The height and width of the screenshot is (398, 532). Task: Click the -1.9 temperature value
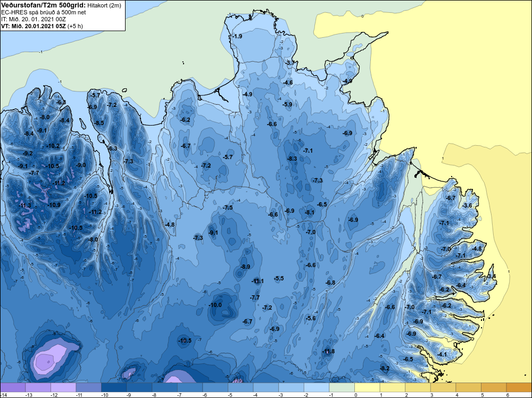(237, 36)
